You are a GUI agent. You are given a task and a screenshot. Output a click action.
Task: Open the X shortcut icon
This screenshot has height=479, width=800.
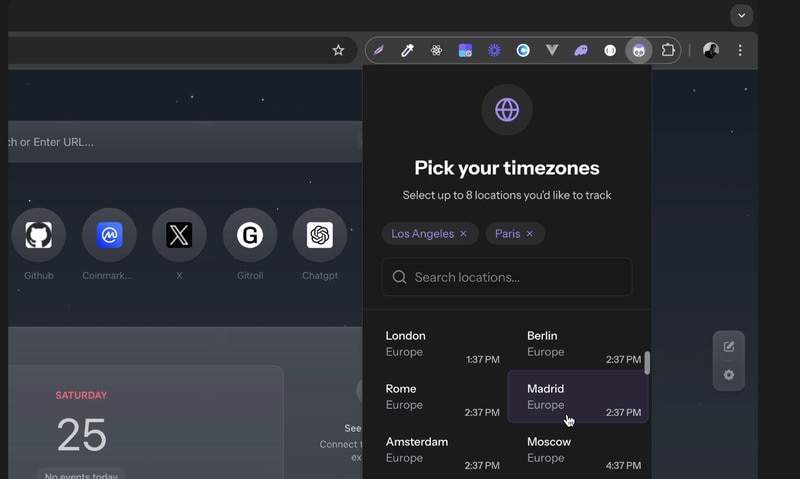coord(179,235)
